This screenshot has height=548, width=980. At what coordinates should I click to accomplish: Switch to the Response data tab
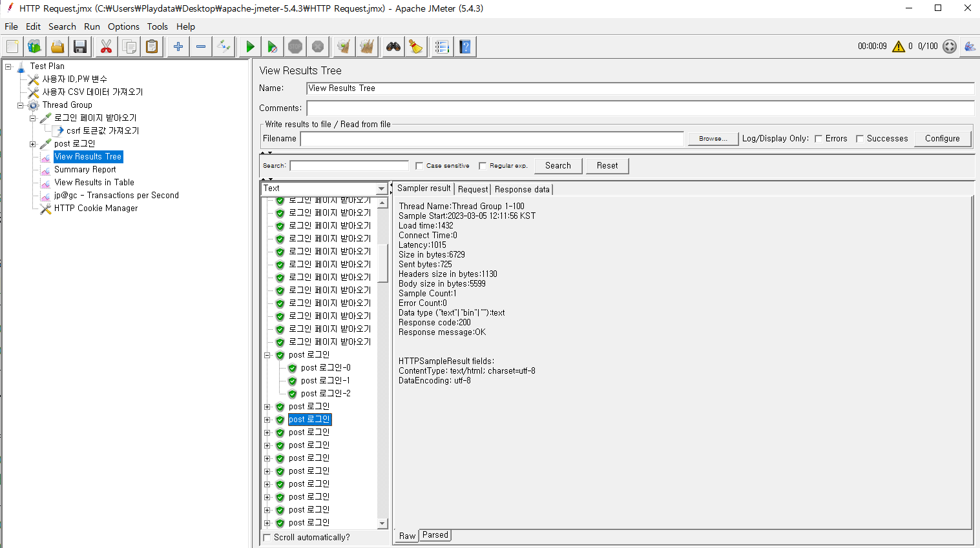(522, 189)
